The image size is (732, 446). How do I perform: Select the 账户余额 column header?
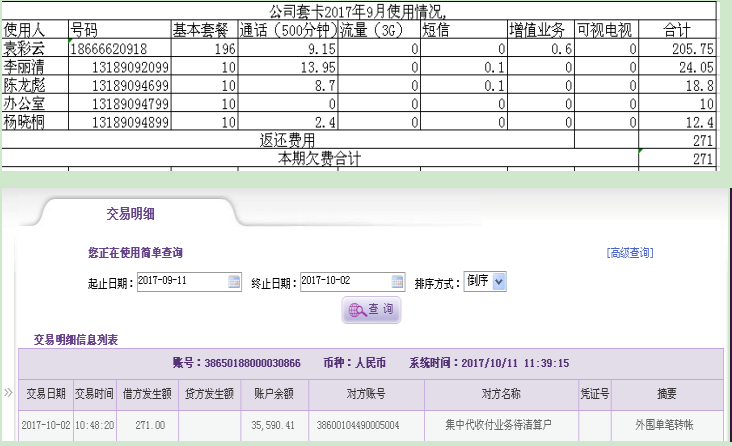[273, 393]
